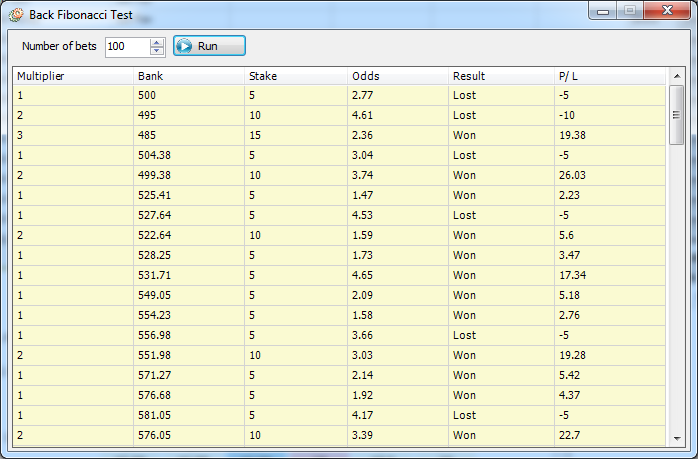Click the Odds value 2.36
Viewport: 698px width, 459px height.
362,135
